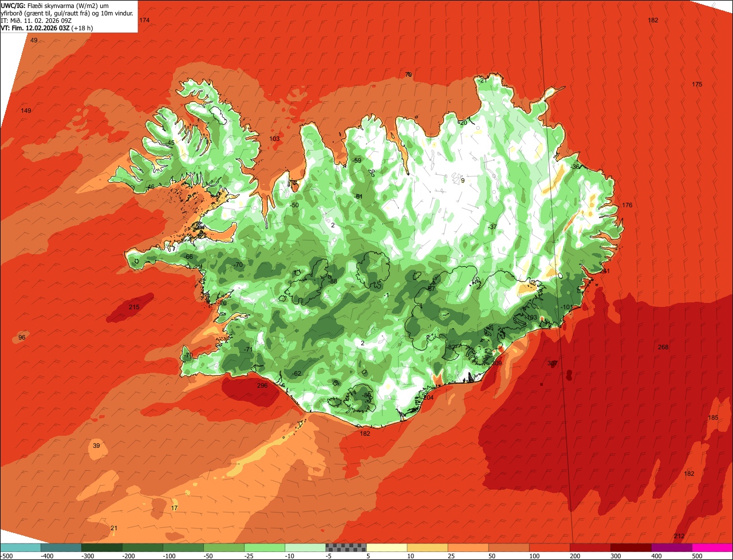Screen dimensions: 733x560
Task: Click the purple legend swatch between 400 and 500
Action: click(671, 547)
